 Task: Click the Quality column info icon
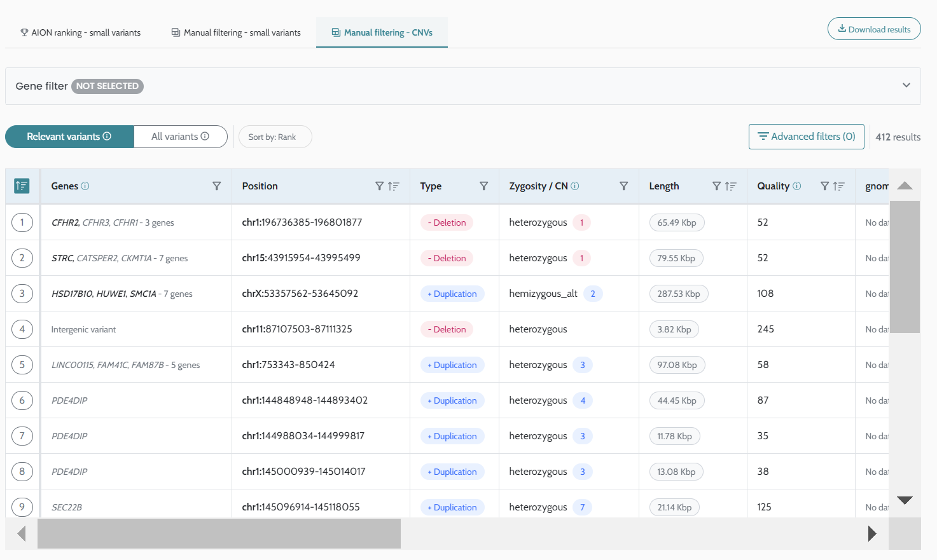(x=797, y=186)
